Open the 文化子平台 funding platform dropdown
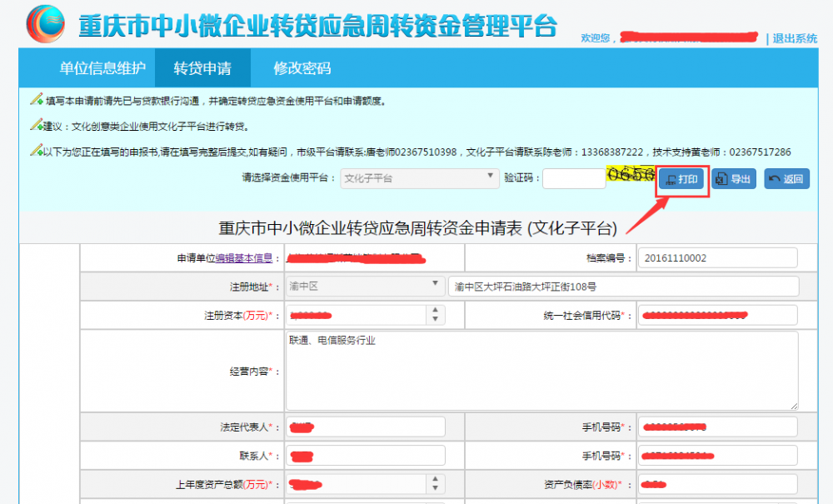 (x=491, y=178)
